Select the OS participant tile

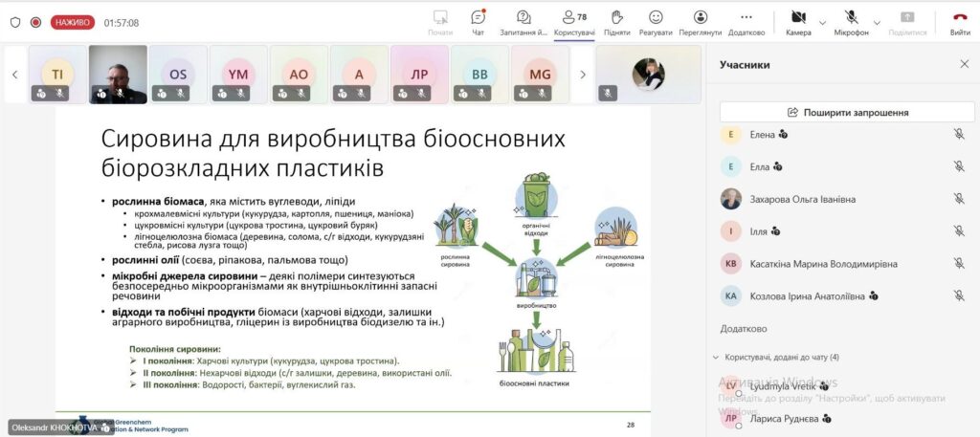pos(178,75)
